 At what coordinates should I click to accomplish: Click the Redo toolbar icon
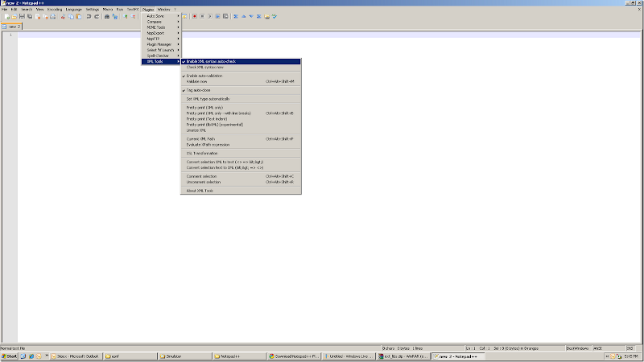(96, 16)
